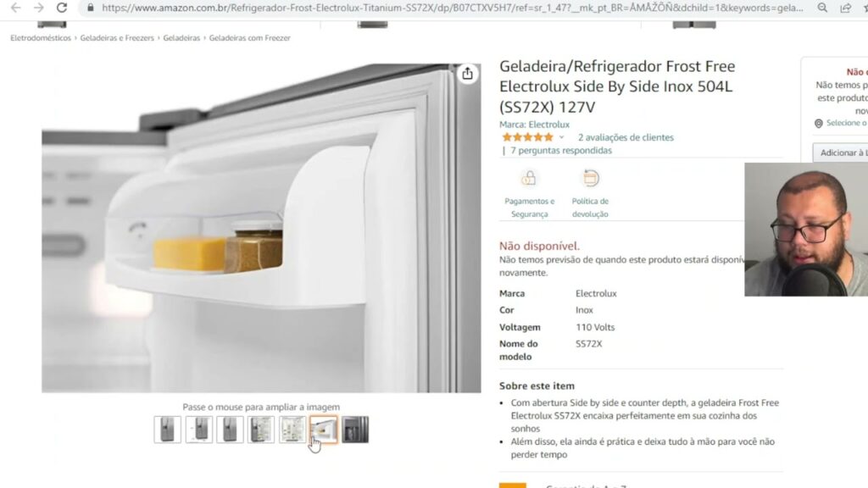Open Pagamentos e Segurança icon
Screen dimensions: 868x488
(529, 178)
